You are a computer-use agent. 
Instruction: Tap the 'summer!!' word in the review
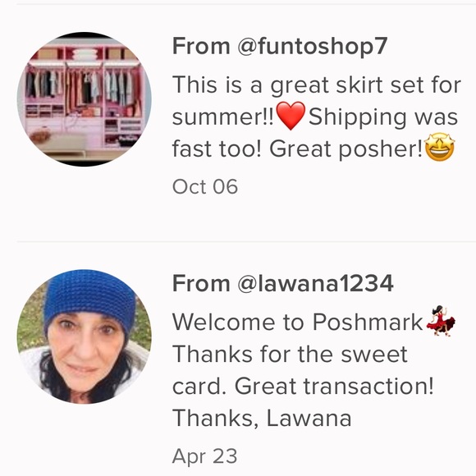[223, 118]
